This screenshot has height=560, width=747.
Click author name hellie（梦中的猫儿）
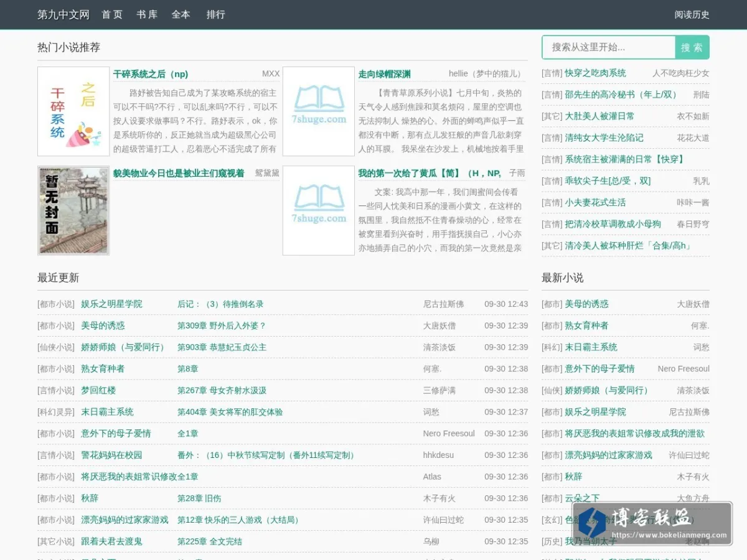pyautogui.click(x=486, y=74)
